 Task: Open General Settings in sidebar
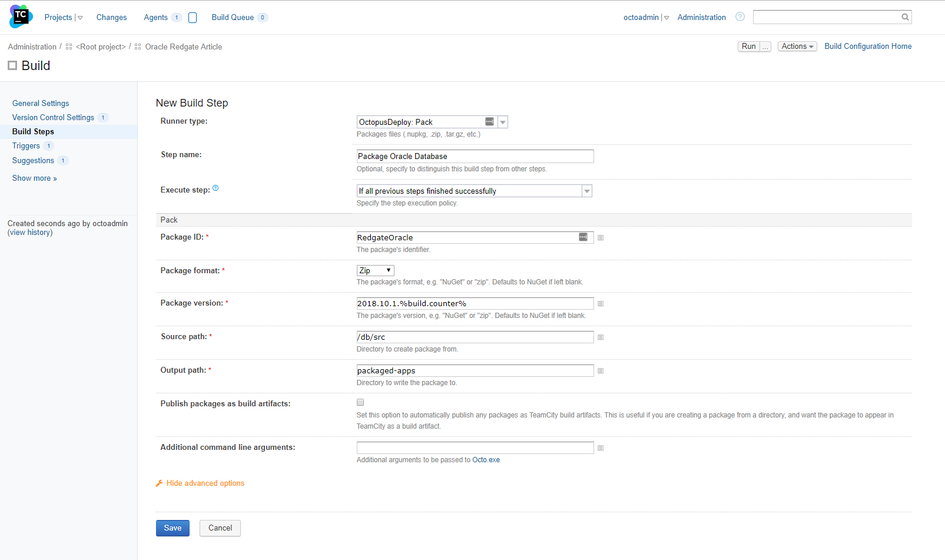(41, 103)
